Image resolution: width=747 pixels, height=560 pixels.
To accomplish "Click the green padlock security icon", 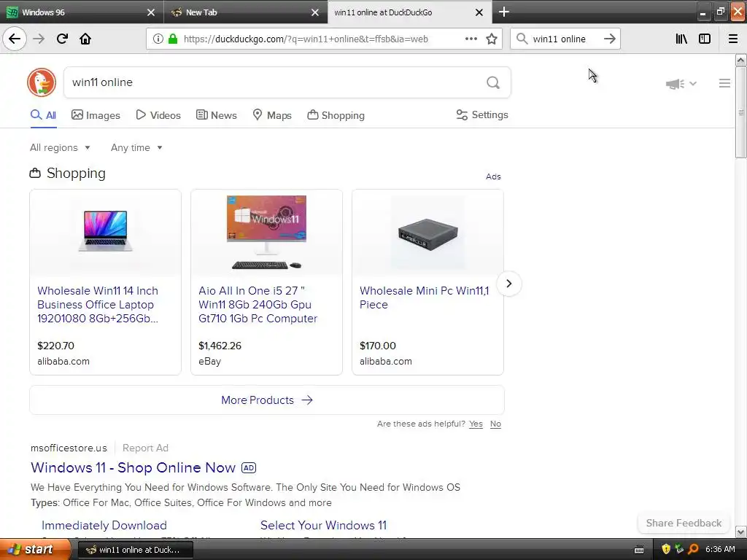I will click(173, 39).
